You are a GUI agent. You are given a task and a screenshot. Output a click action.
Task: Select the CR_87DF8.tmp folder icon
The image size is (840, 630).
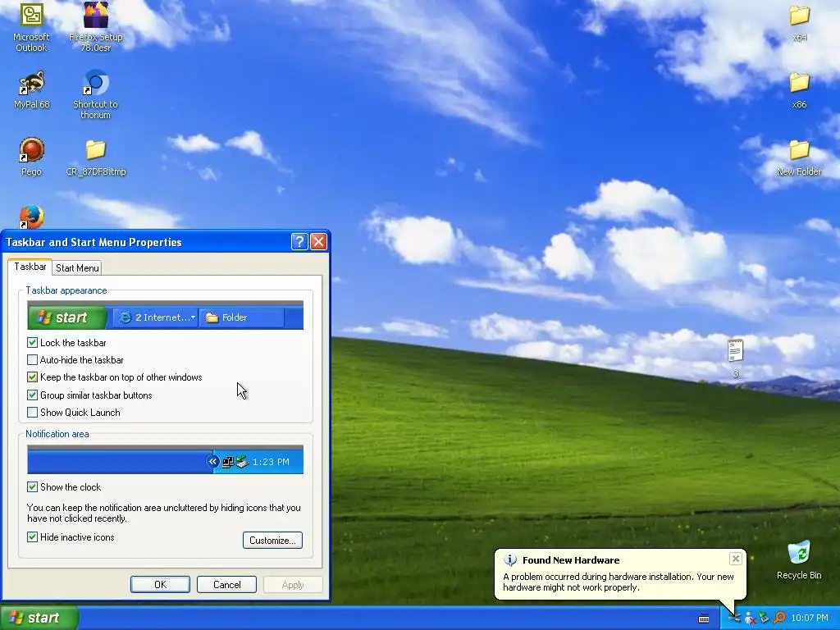coord(96,157)
